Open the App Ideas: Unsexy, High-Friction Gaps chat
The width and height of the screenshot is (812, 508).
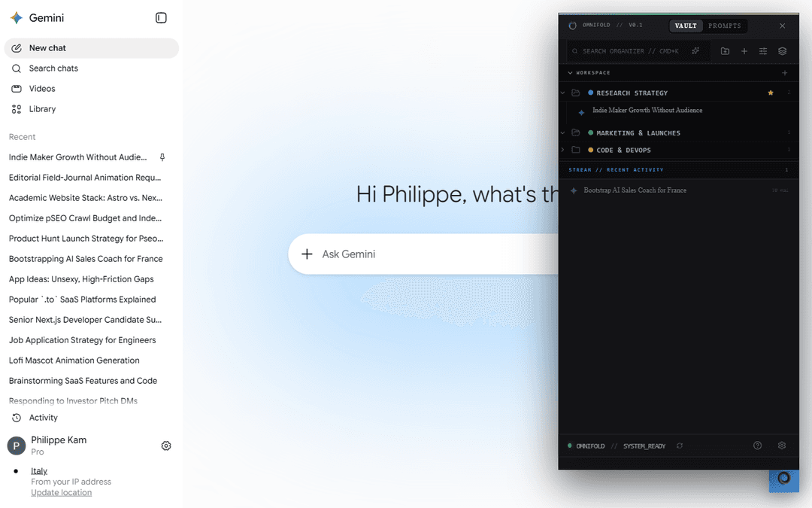pos(92,279)
